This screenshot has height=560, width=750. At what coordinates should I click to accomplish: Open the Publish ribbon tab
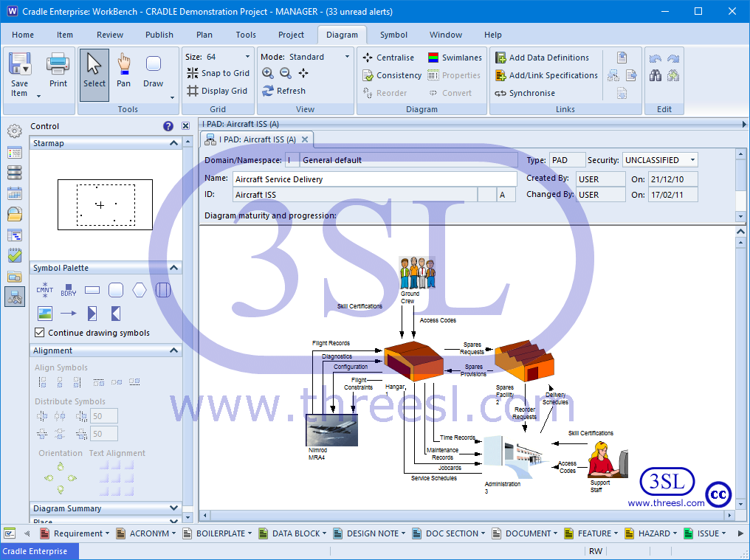click(x=159, y=35)
